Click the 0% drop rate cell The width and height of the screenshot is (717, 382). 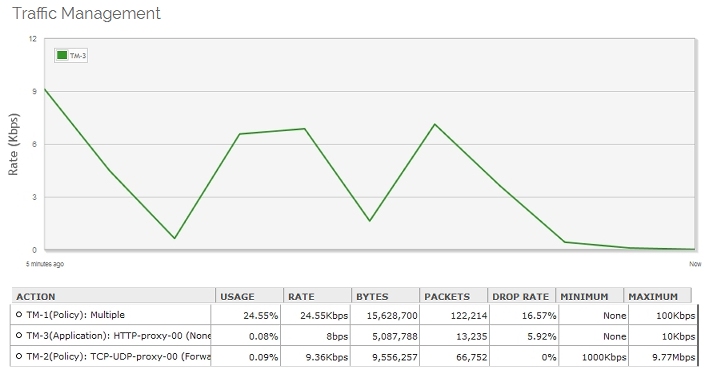(524, 357)
